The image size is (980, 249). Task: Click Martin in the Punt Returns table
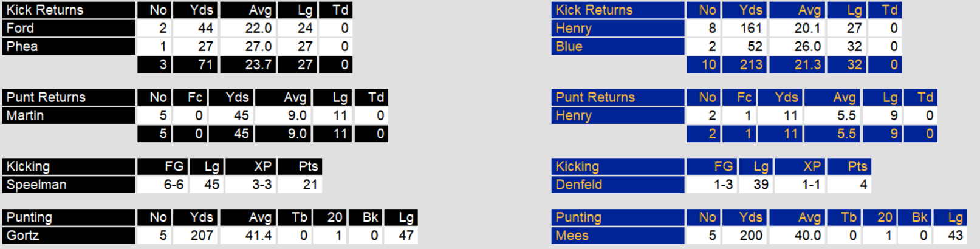click(x=69, y=115)
